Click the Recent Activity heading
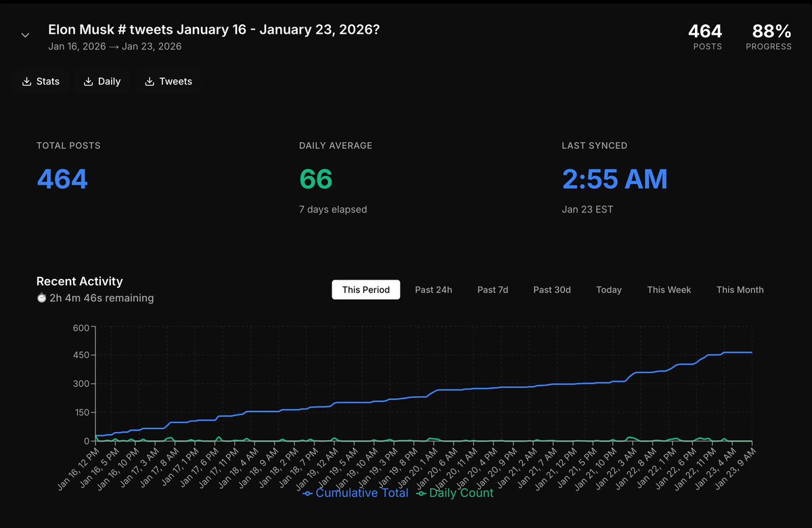The width and height of the screenshot is (812, 528). tap(80, 282)
